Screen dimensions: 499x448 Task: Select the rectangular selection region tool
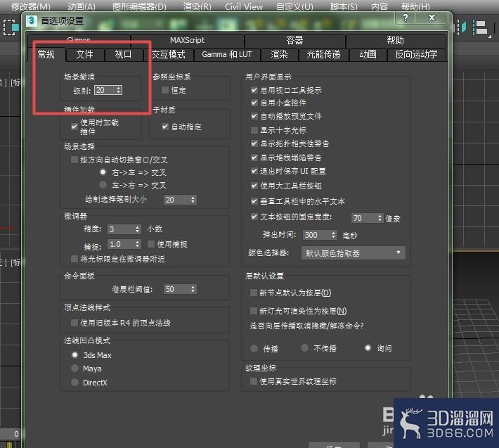point(11,27)
